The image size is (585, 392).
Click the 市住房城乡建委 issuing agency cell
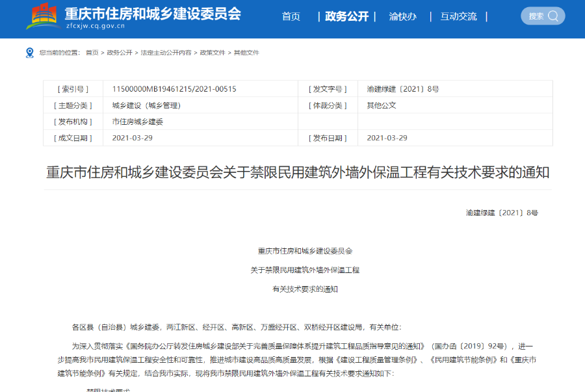coord(140,122)
